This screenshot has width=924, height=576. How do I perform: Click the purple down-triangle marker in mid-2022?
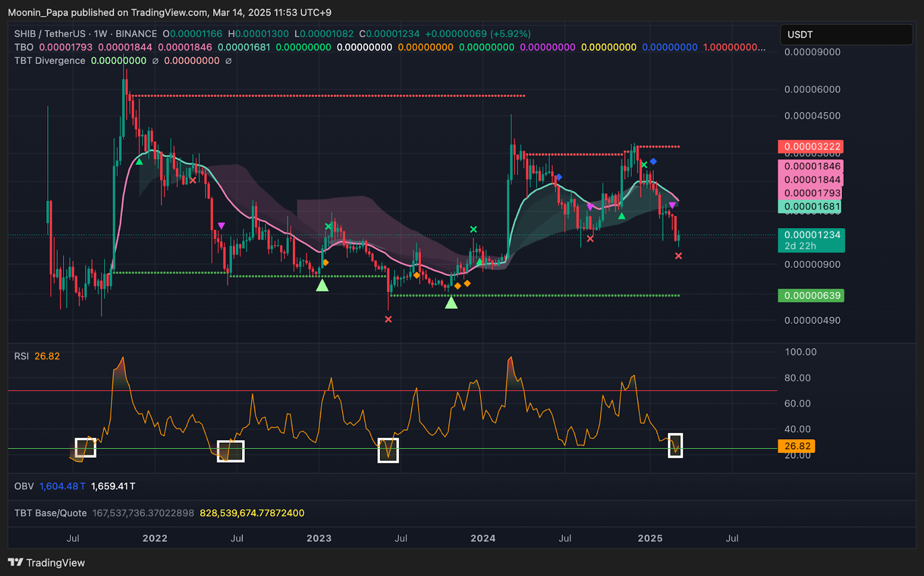[221, 226]
